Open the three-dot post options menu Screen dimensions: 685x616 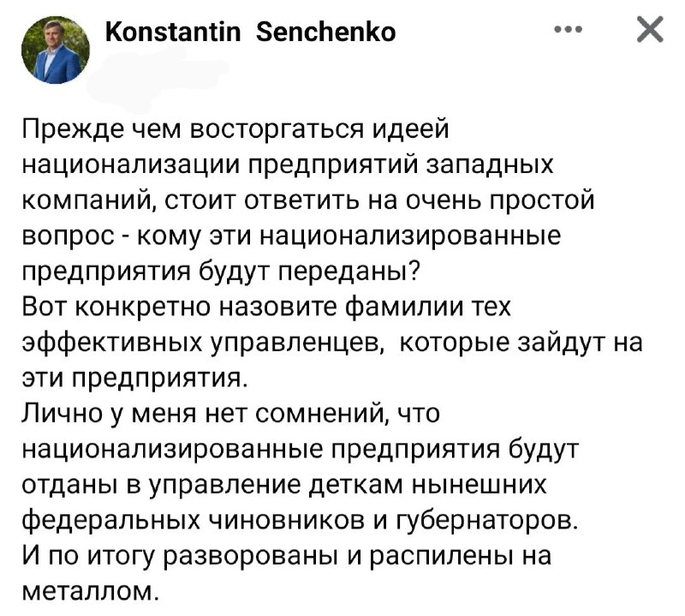coord(568,30)
